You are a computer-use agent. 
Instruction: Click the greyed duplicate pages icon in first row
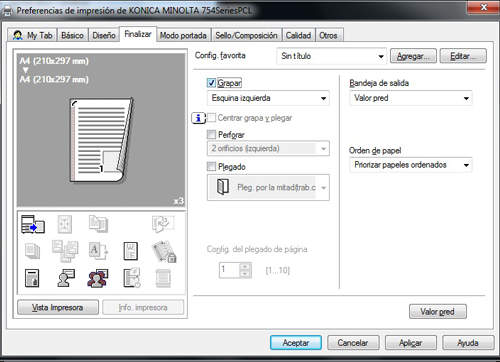pos(98,224)
